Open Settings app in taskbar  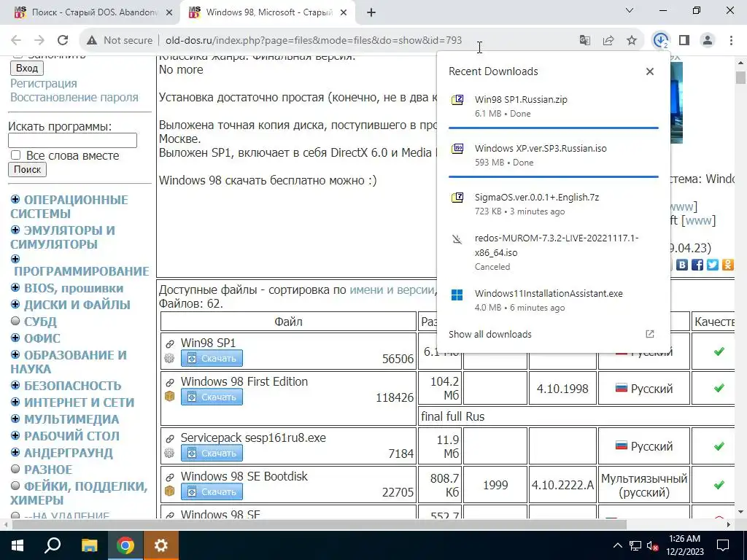[x=161, y=545]
